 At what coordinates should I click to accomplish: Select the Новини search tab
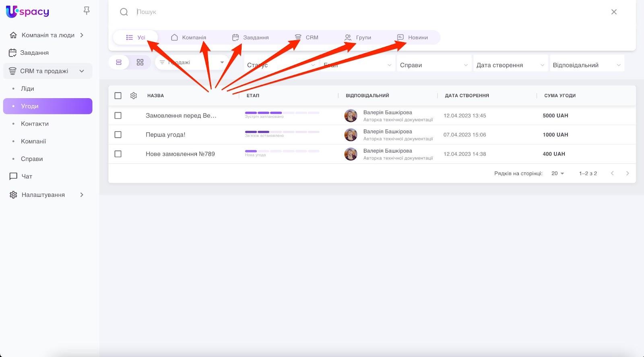coord(413,37)
